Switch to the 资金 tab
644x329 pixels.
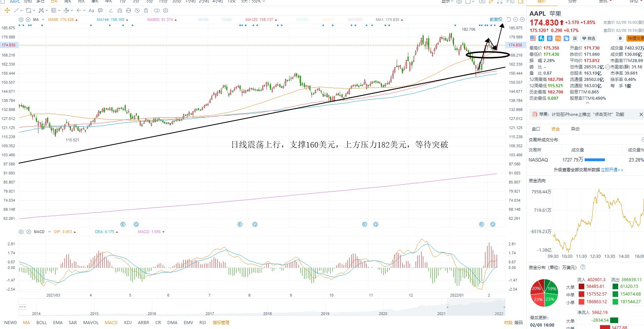[556, 129]
